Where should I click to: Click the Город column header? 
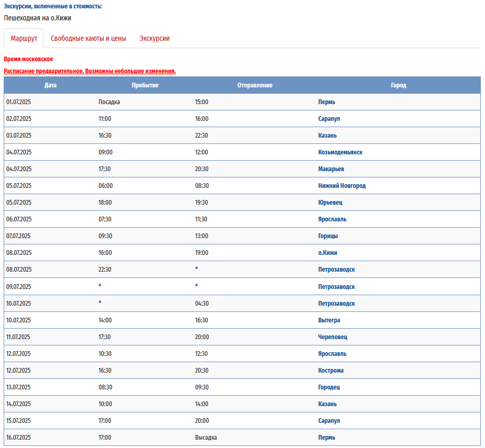398,85
